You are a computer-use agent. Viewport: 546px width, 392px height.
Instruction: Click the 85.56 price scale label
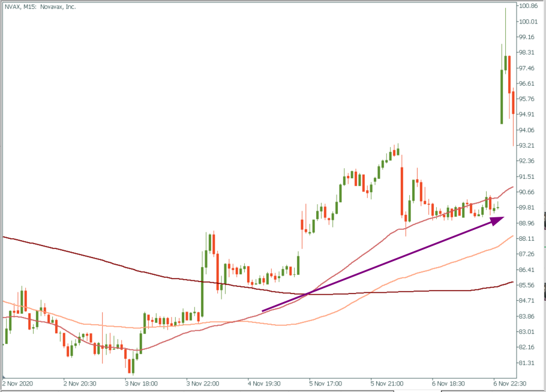(x=529, y=285)
